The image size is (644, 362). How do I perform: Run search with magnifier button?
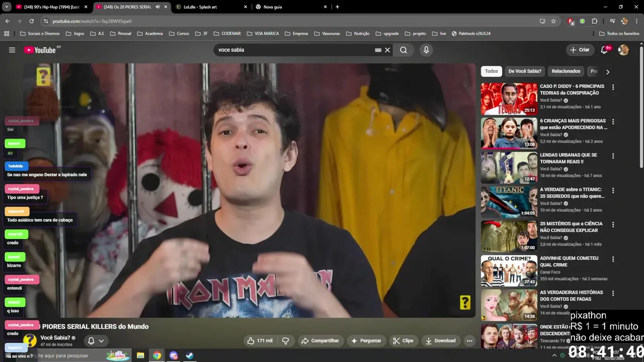(404, 50)
